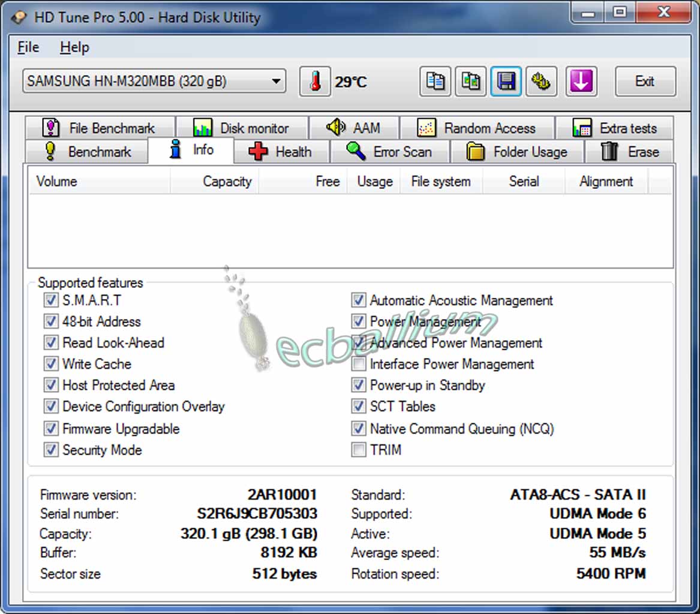Click the copy info to clipboard icon
This screenshot has width=700, height=614.
[435, 82]
